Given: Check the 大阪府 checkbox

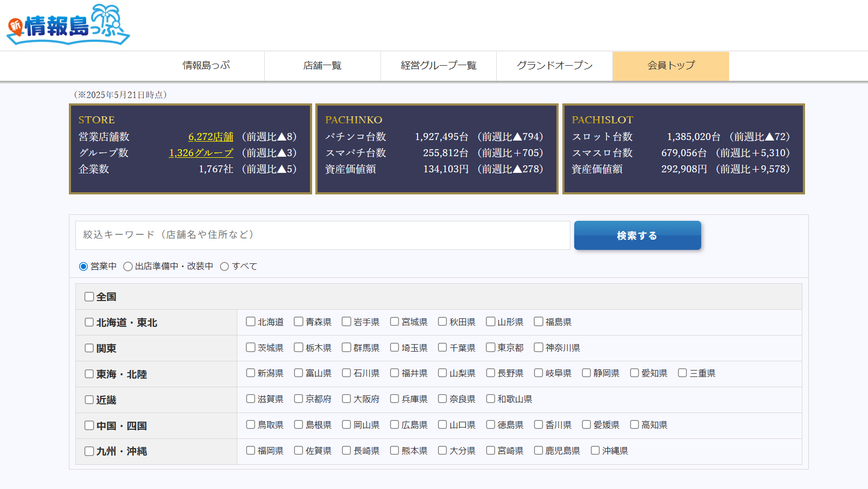Looking at the screenshot, I should point(347,399).
